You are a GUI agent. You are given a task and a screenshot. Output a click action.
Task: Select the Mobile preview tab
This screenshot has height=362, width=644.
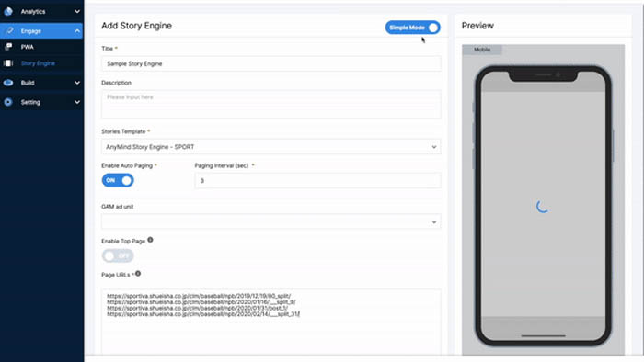[482, 50]
